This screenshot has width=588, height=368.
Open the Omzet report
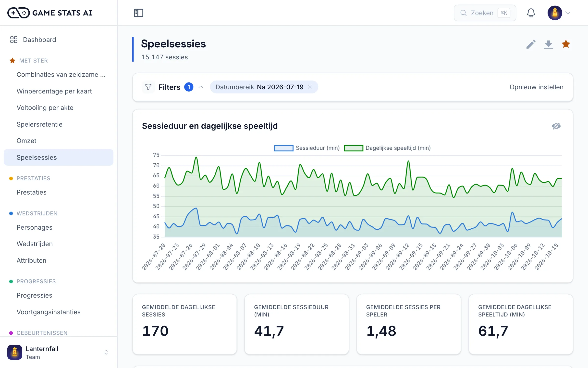59,141
